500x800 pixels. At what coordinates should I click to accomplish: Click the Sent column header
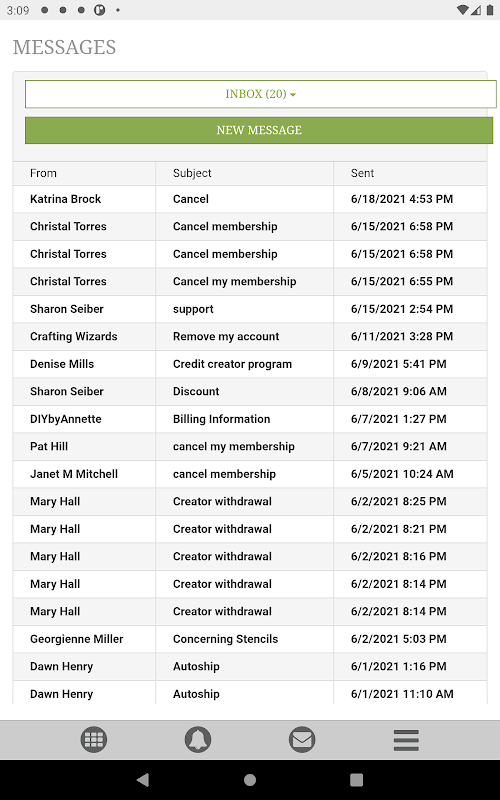click(x=362, y=173)
